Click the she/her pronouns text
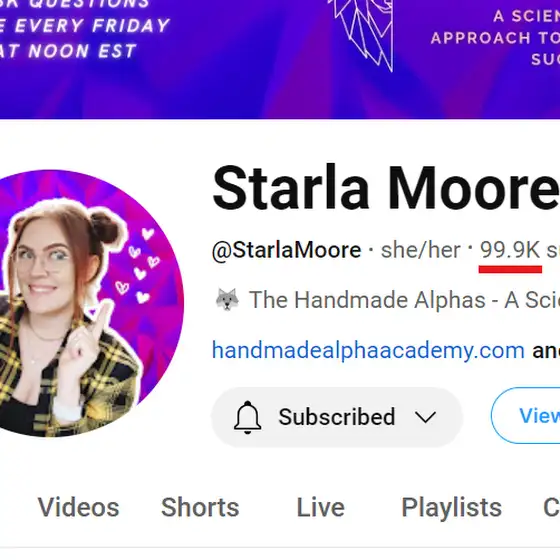 point(421,250)
